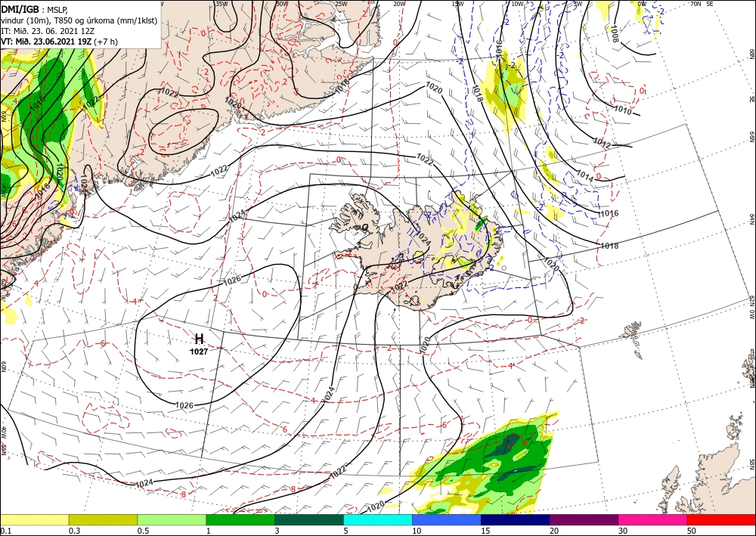Click the olive 0.3–0.5 legend color band

coord(103,519)
